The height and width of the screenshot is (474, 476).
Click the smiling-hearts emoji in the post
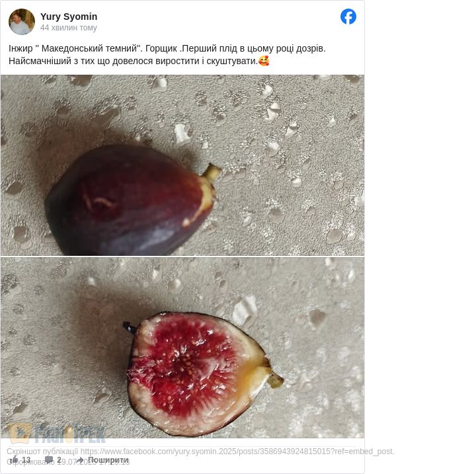(264, 61)
